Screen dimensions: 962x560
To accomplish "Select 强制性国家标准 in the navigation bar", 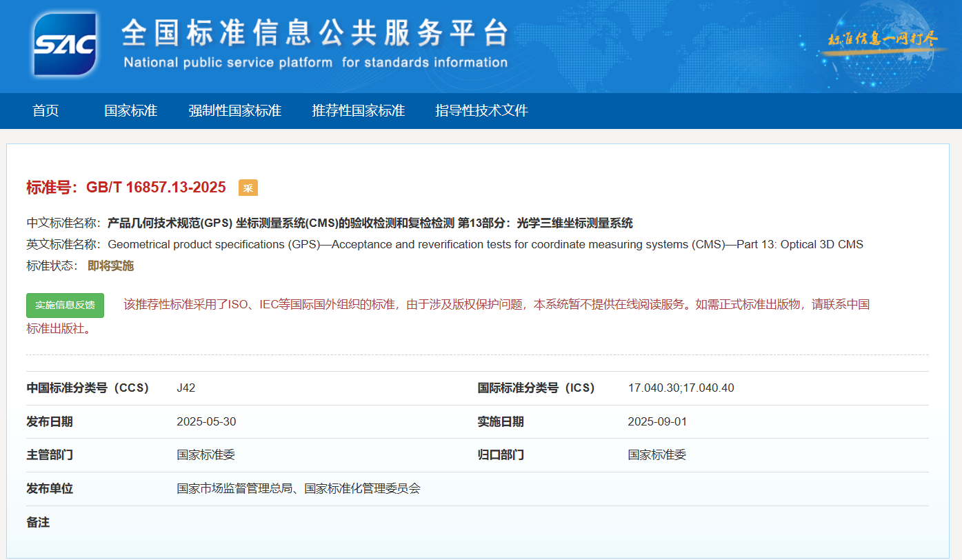I will pos(234,110).
